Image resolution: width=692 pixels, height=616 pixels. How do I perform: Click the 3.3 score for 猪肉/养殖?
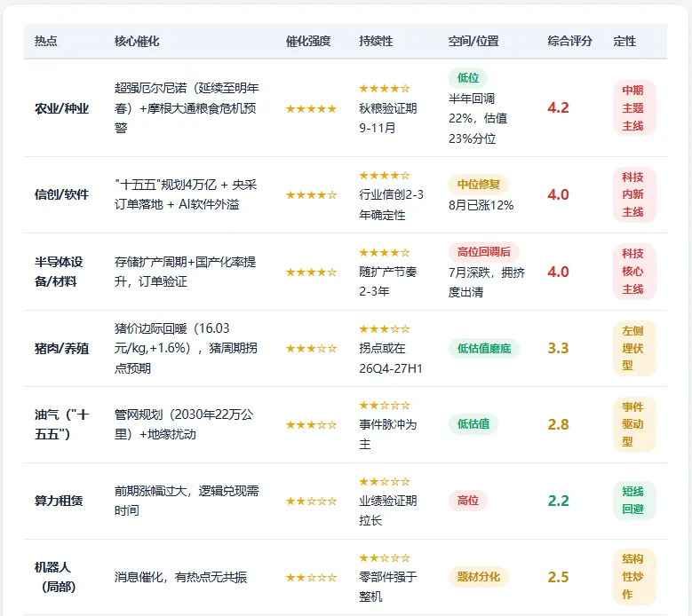coord(558,348)
